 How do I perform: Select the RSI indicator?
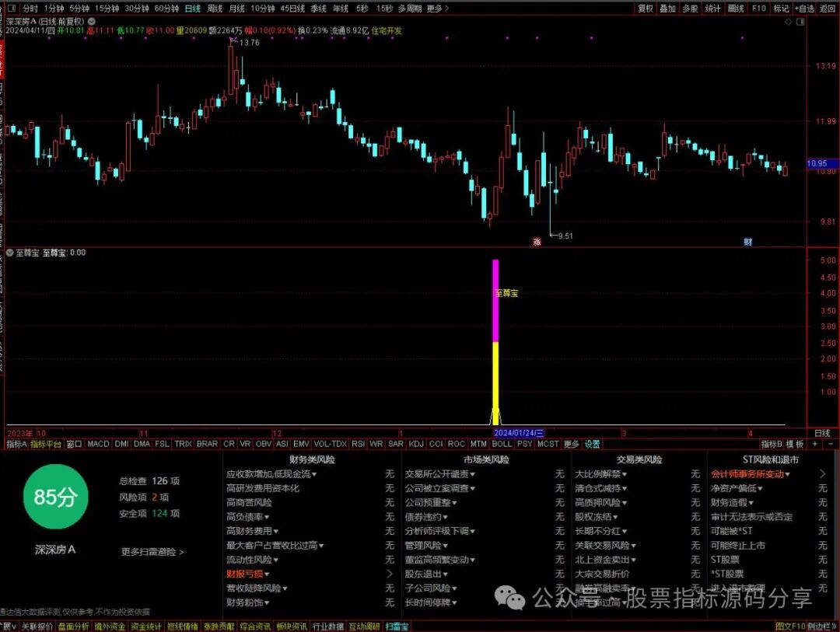click(x=359, y=444)
